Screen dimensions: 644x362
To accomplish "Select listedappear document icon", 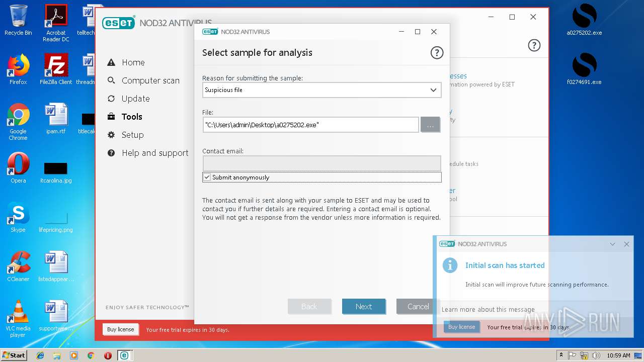I will click(56, 266).
